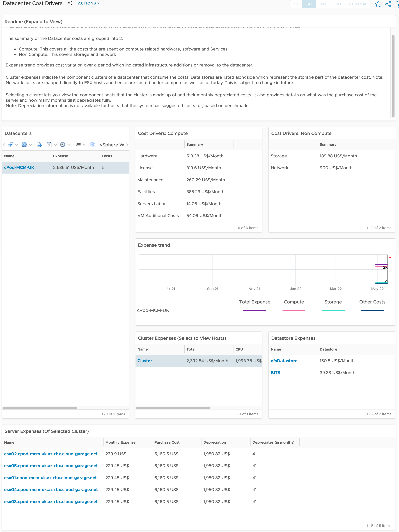Click the navy Other Costs legend line
Image resolution: width=399 pixels, height=532 pixels.
372,310
